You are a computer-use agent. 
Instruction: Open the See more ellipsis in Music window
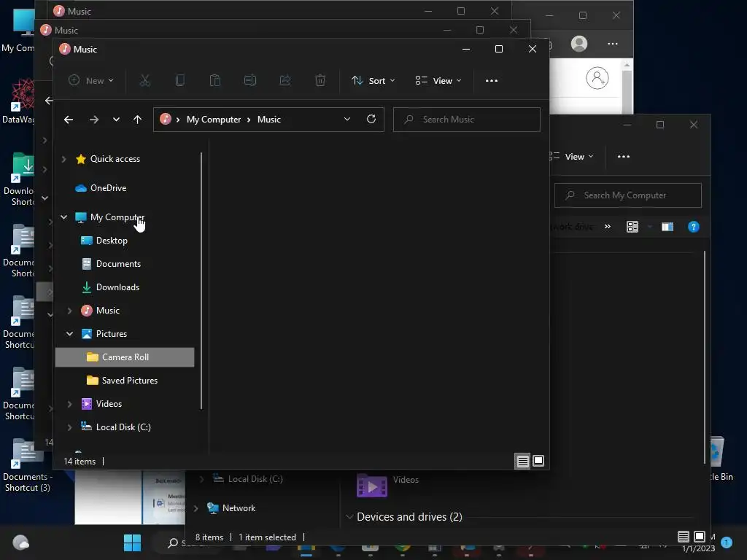point(492,80)
